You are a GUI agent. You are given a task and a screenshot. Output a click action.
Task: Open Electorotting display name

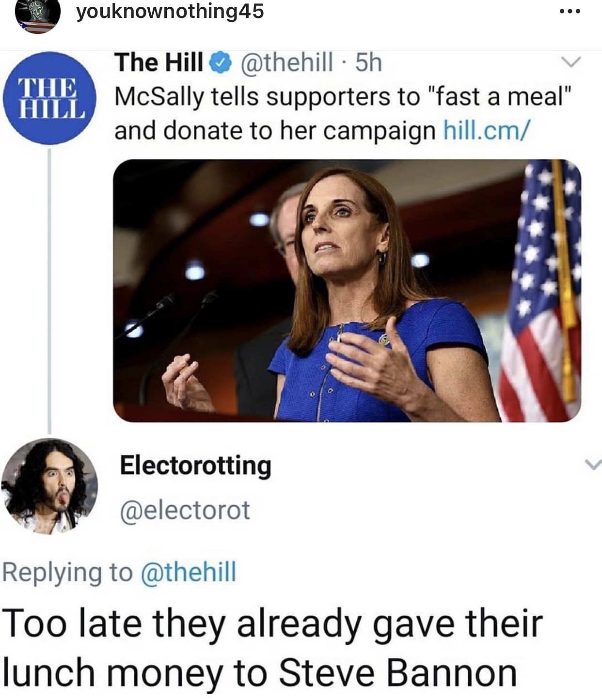coord(195,466)
